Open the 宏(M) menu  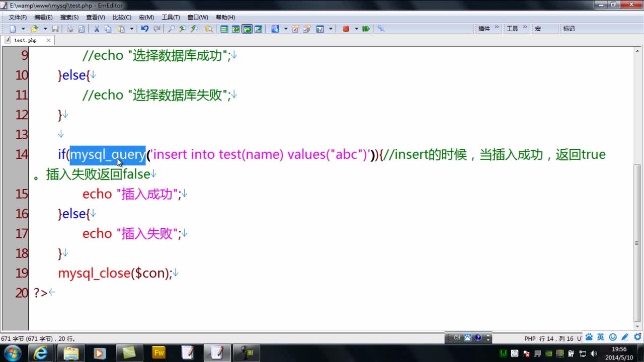(x=146, y=17)
